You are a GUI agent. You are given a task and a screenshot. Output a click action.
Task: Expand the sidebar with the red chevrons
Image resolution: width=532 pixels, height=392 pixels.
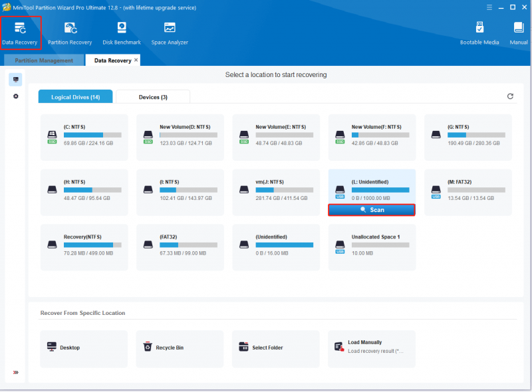coord(15,372)
